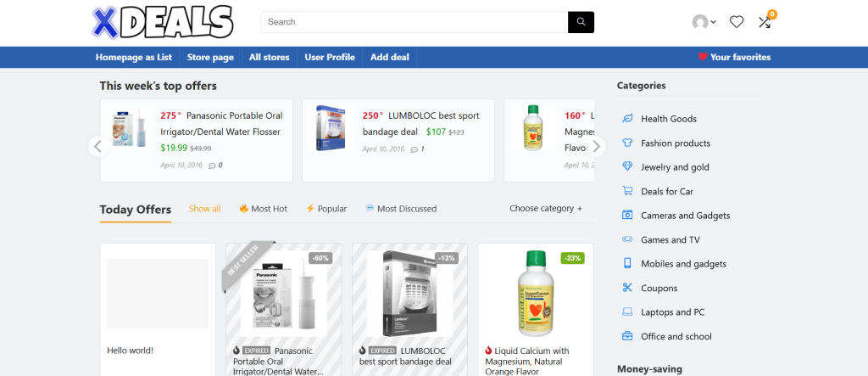Open the wishlist heart icon

pos(737,22)
